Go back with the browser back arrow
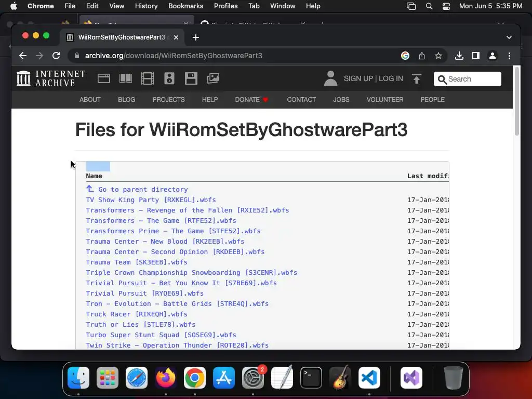532x399 pixels. pos(23,56)
